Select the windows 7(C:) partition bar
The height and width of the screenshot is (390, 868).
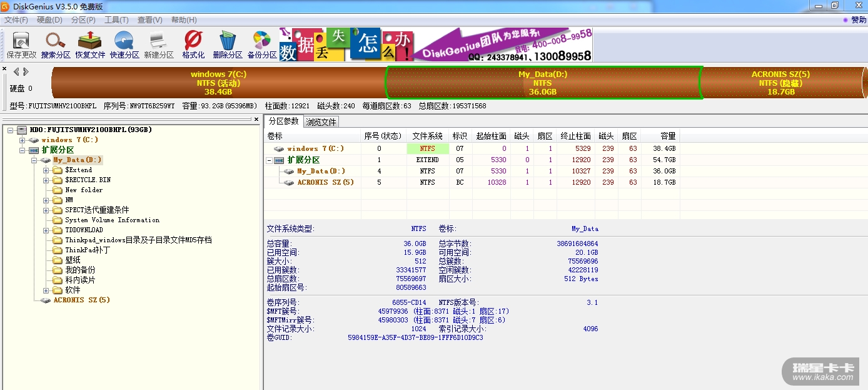pos(219,83)
